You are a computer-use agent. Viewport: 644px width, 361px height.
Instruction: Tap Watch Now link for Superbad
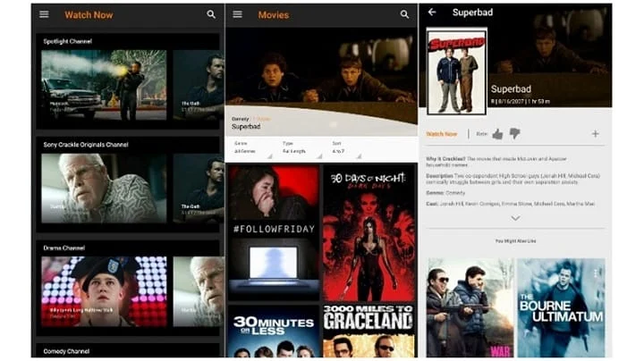pos(442,134)
